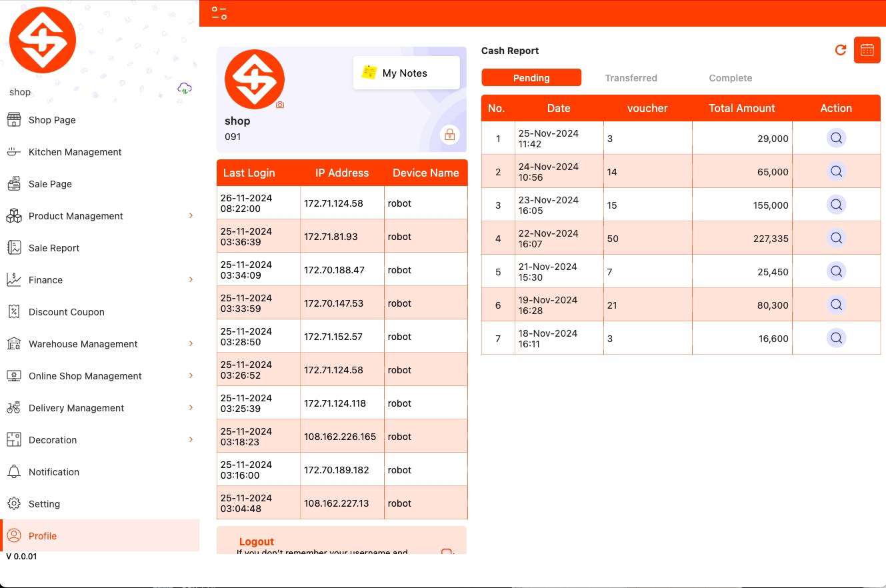This screenshot has height=588, width=886.
Task: Click the lock icon on profile card
Action: click(x=450, y=135)
